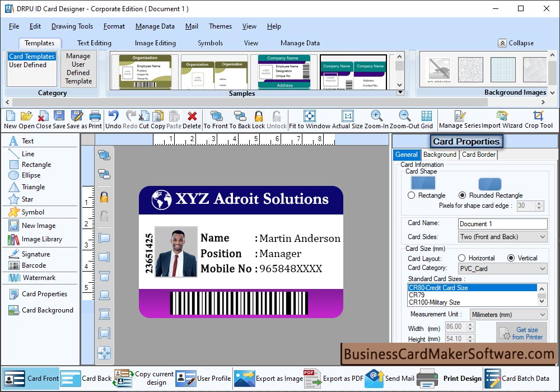The height and width of the screenshot is (392, 560).
Task: Click Export as Image button
Action: pos(268,379)
